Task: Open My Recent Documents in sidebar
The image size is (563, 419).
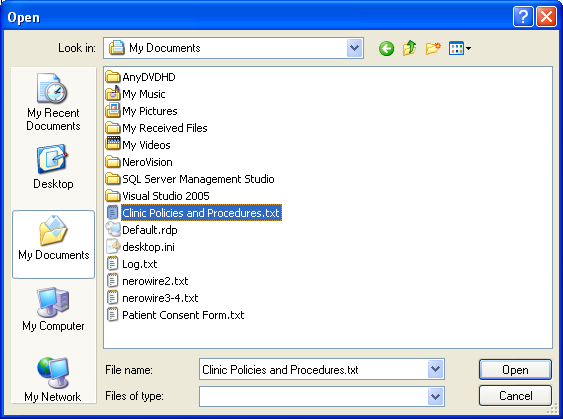Action: tap(53, 102)
